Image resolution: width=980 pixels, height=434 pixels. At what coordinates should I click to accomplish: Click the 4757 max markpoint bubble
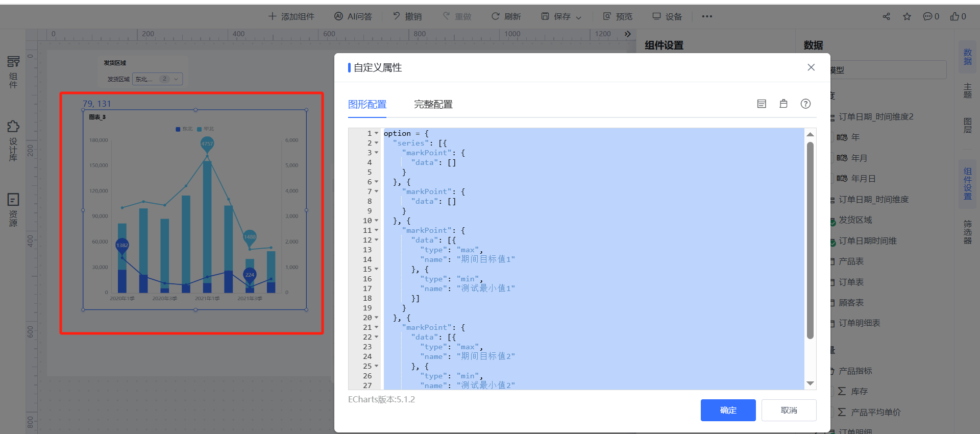click(207, 144)
